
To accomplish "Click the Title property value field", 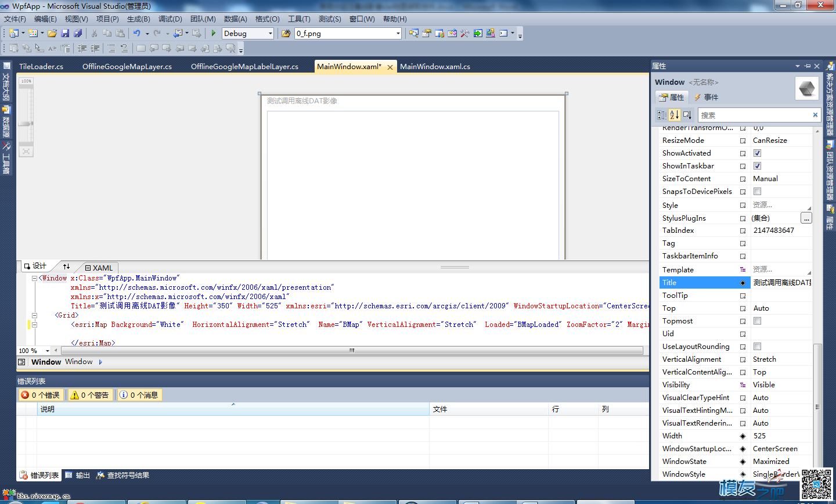I will point(781,283).
